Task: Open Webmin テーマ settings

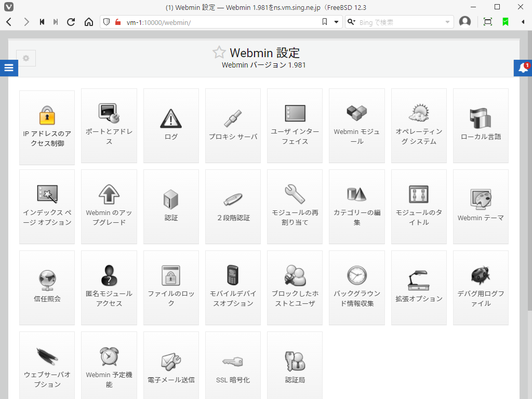Action: tap(481, 207)
